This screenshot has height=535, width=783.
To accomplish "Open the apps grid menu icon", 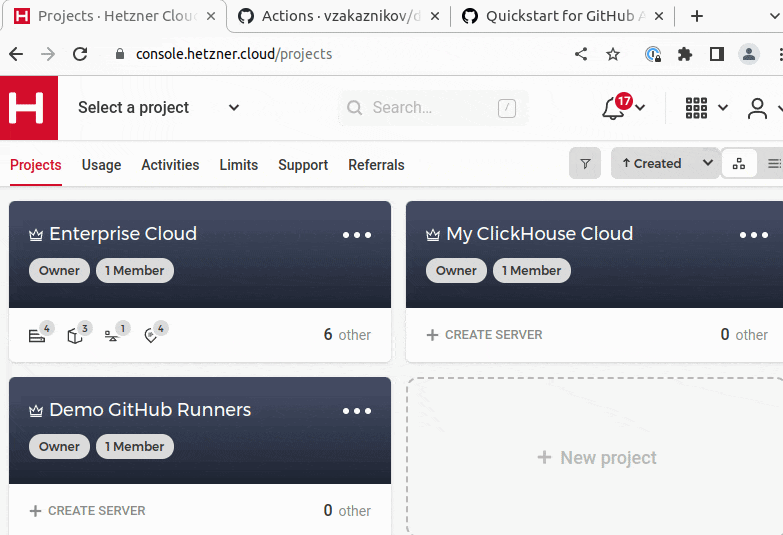I will (x=696, y=108).
